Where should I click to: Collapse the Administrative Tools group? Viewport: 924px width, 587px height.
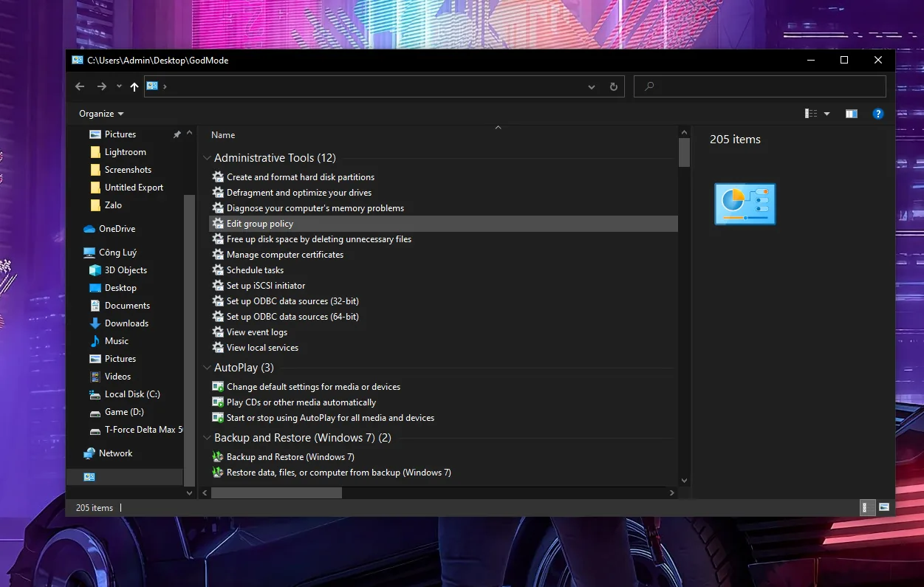point(206,158)
